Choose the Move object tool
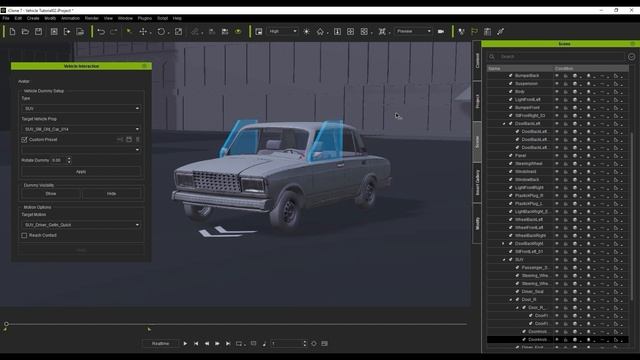Image resolution: width=640 pixels, height=360 pixels. (143, 31)
